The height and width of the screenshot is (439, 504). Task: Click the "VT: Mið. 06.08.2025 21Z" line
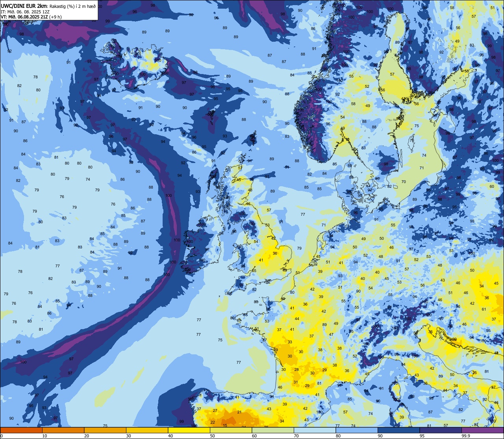(24, 17)
